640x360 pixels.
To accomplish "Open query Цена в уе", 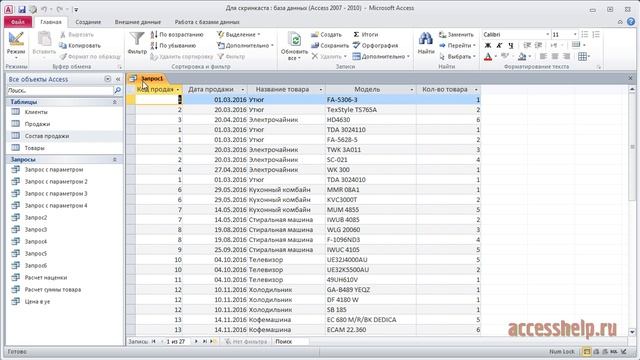I will click(37, 302).
